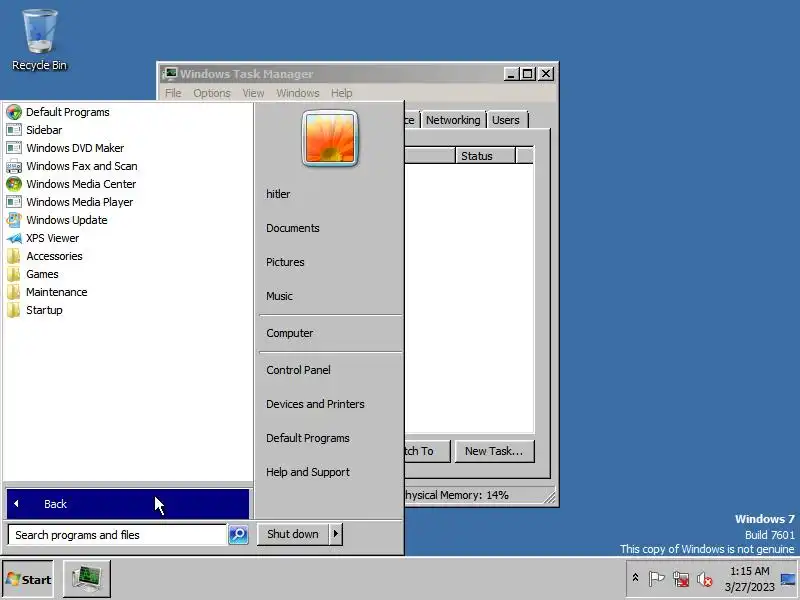Click the Action Center flag icon
Screen dimensions: 800x600
(656, 579)
